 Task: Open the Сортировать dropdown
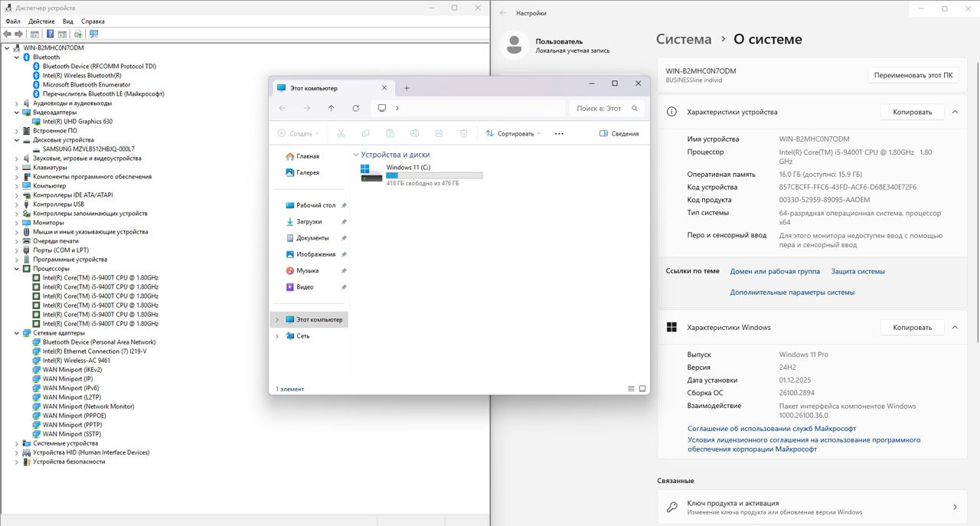(513, 133)
